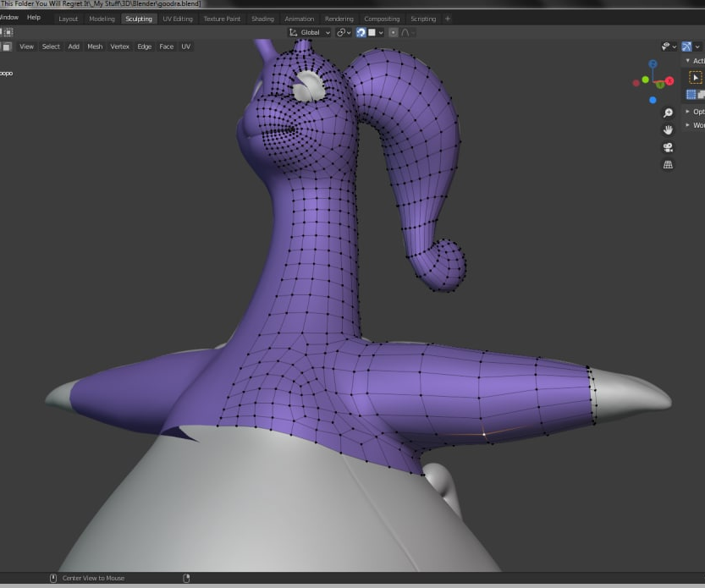Open the Edge menu
The width and height of the screenshot is (705, 588).
click(145, 47)
